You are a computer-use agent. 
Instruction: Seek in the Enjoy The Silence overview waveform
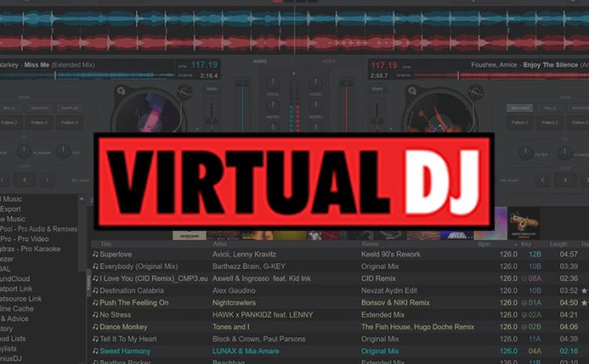(502, 76)
